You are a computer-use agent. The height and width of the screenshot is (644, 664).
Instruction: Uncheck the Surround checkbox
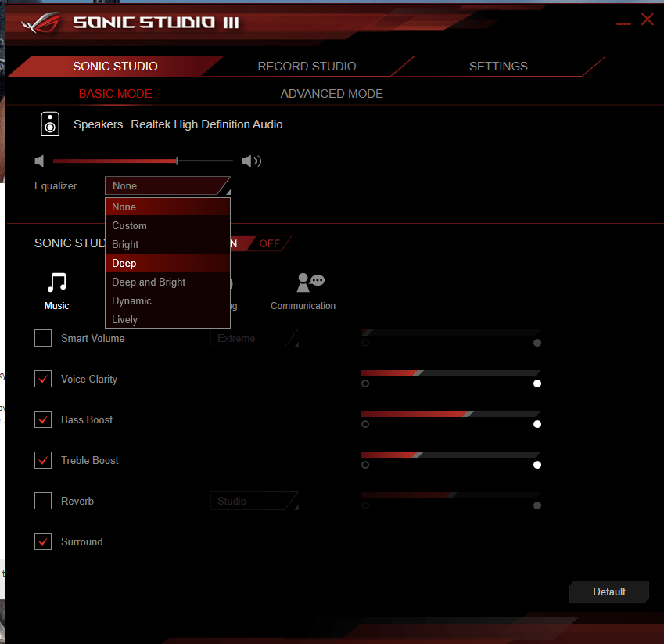[x=43, y=541]
